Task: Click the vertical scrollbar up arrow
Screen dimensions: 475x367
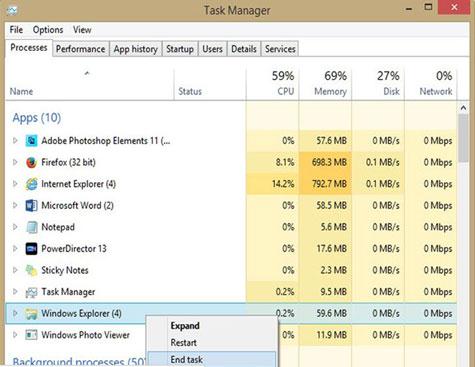Action: click(463, 108)
